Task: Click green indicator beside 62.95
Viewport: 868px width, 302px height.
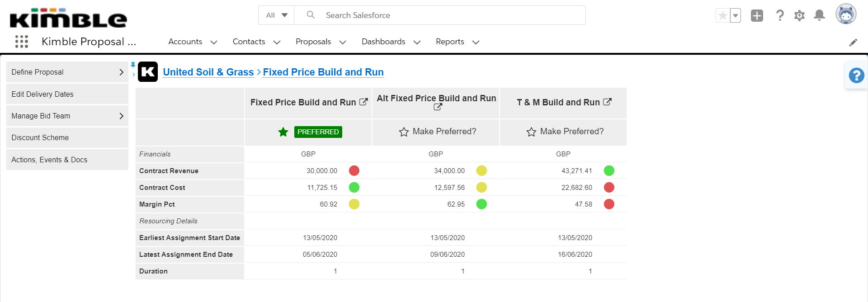Action: tap(481, 204)
